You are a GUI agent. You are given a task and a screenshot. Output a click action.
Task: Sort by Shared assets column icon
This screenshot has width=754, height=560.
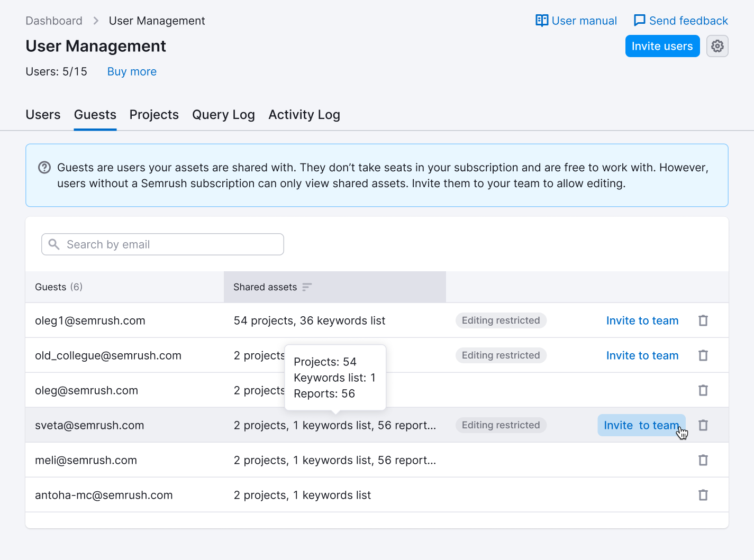307,287
